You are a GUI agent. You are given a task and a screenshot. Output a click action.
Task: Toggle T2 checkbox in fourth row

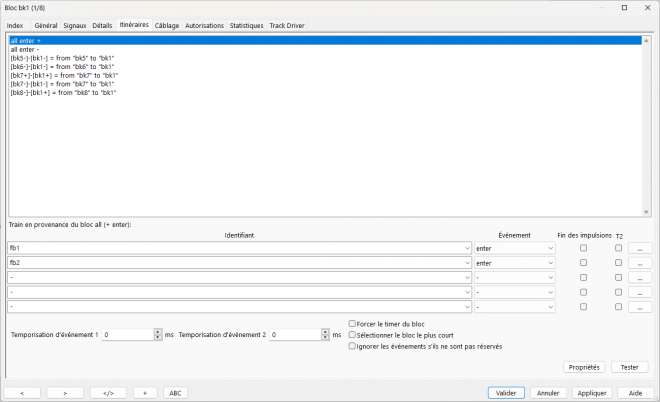click(618, 292)
